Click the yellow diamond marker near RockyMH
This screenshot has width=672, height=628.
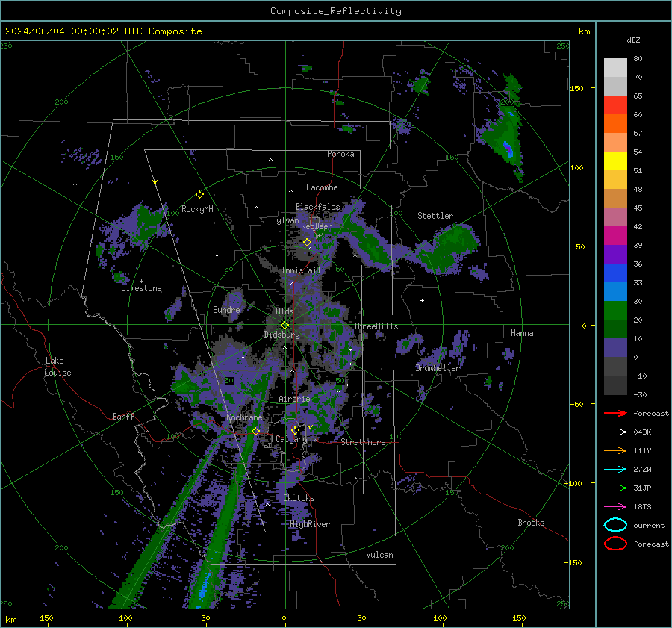tap(199, 195)
